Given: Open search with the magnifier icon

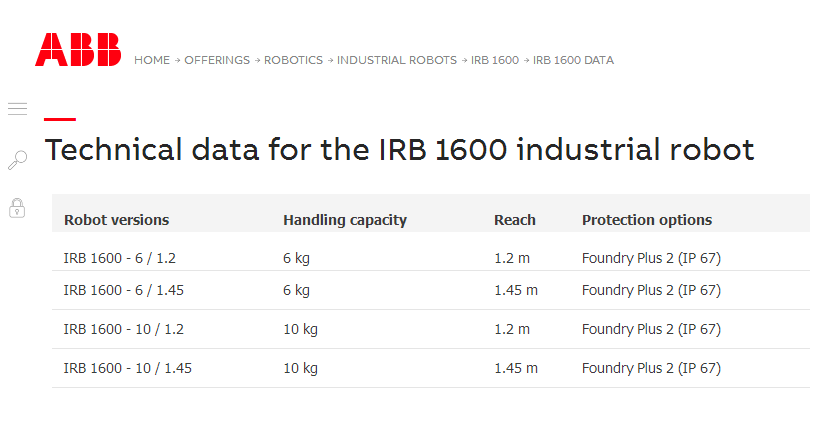Looking at the screenshot, I should pos(17,160).
